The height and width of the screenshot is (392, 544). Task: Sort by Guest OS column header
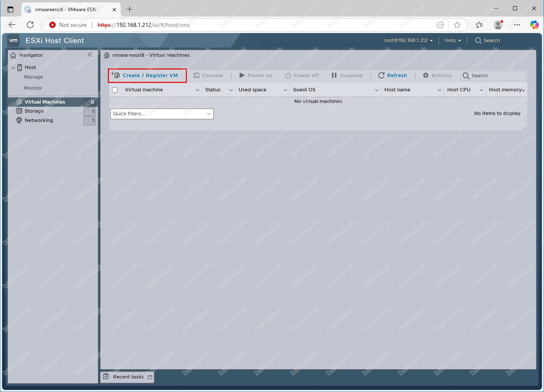pyautogui.click(x=304, y=90)
